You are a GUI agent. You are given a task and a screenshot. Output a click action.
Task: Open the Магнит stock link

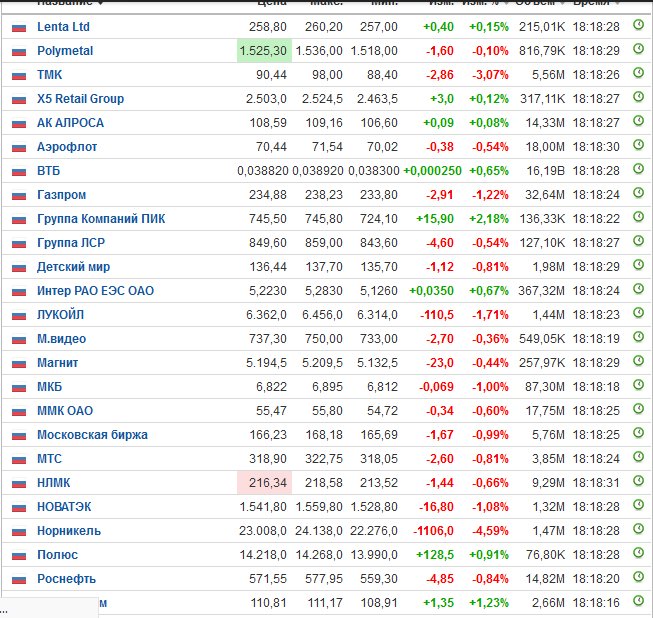click(57, 363)
